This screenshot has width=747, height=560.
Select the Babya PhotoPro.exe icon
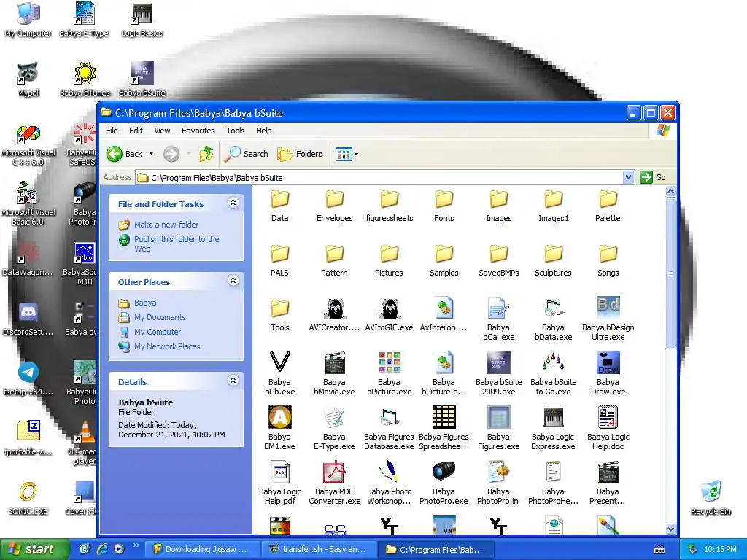[x=444, y=472]
